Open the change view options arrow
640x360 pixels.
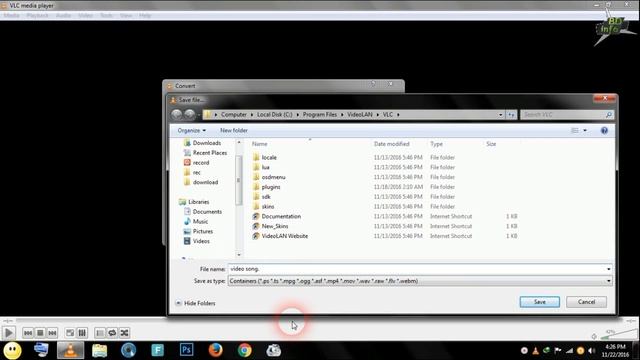click(x=585, y=130)
